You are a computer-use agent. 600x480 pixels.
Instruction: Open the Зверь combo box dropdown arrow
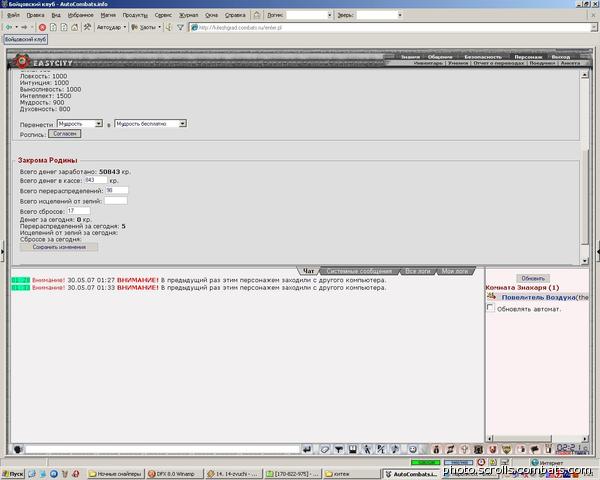tap(400, 15)
